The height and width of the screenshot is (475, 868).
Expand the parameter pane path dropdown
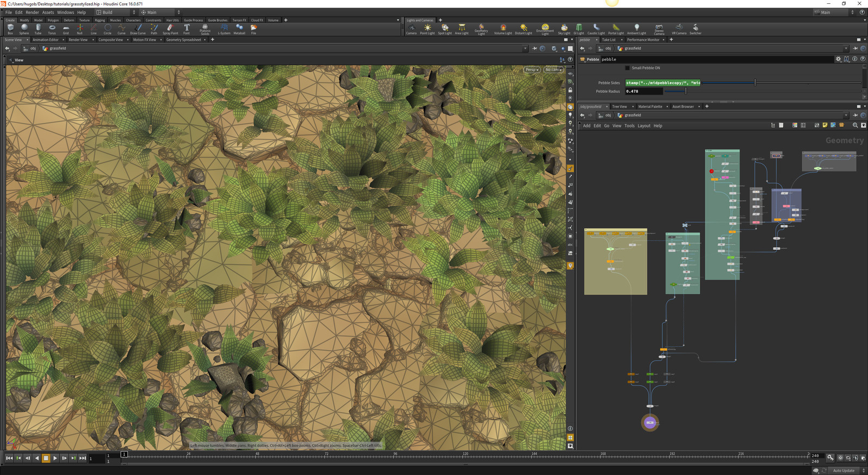coord(845,48)
